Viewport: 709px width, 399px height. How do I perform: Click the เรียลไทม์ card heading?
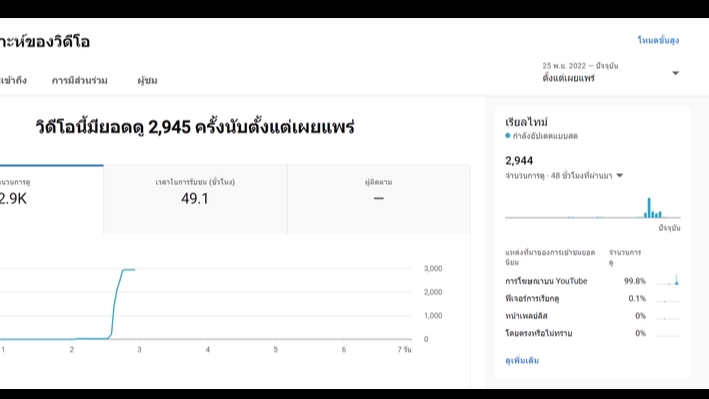(x=526, y=122)
